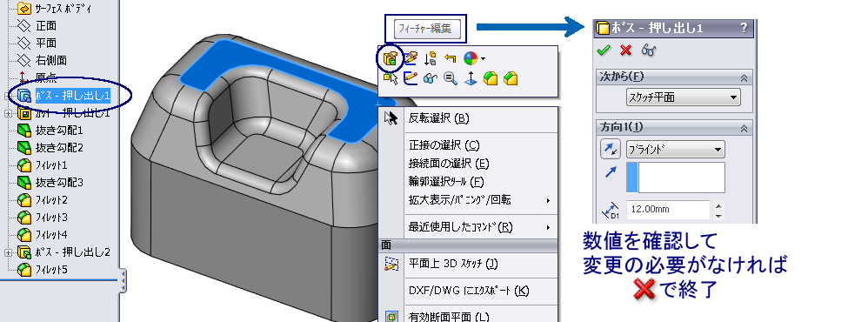The image size is (868, 322).
Task: Open the スケッチ平面 dropdown under 次から
Action: [x=683, y=97]
